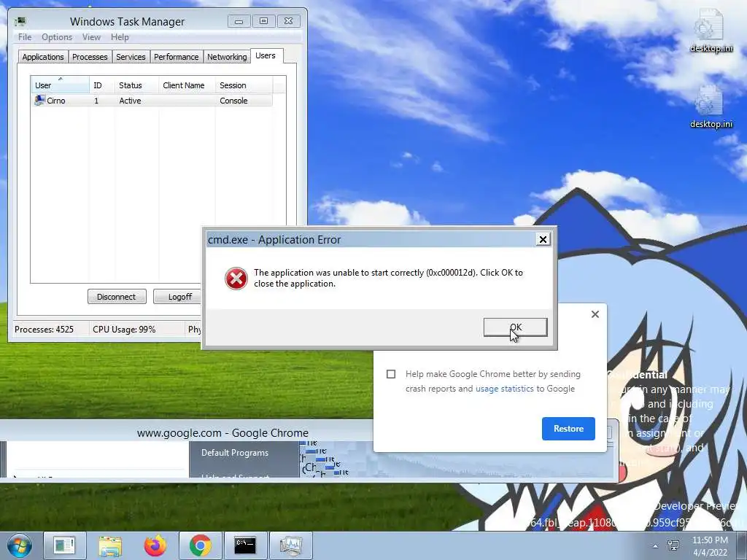Open the usage statistics link

tap(505, 389)
